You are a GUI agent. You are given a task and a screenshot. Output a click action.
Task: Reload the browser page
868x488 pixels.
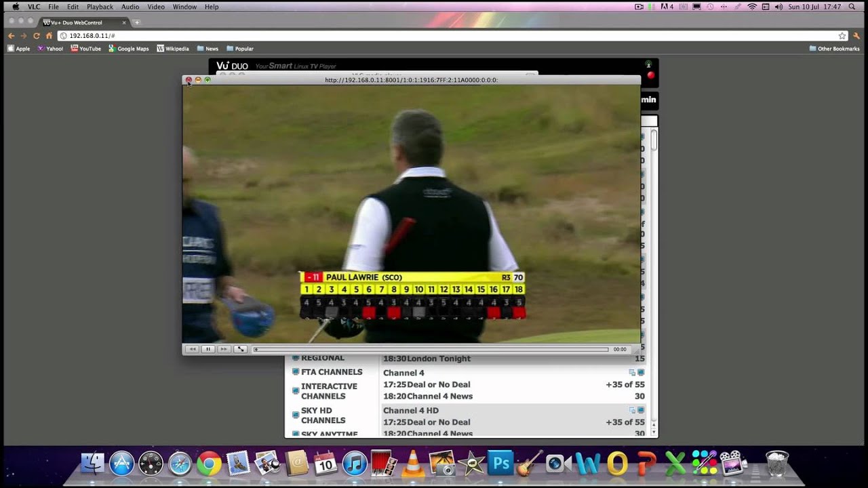pos(37,35)
